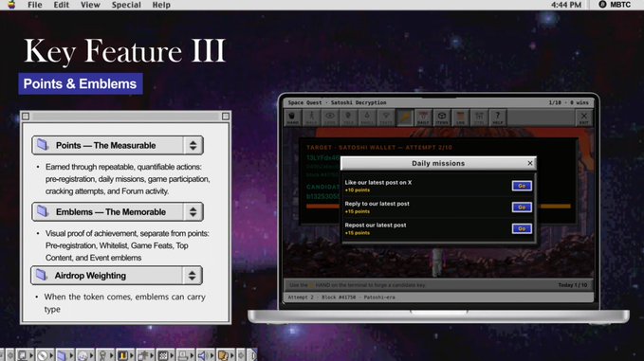The height and width of the screenshot is (361, 644).
Task: Click the 'Points & Emblems' label
Action: pos(80,83)
